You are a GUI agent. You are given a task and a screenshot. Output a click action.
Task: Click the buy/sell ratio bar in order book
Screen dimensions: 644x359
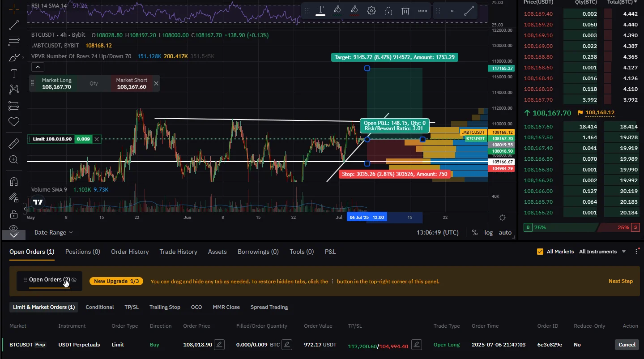click(x=581, y=227)
